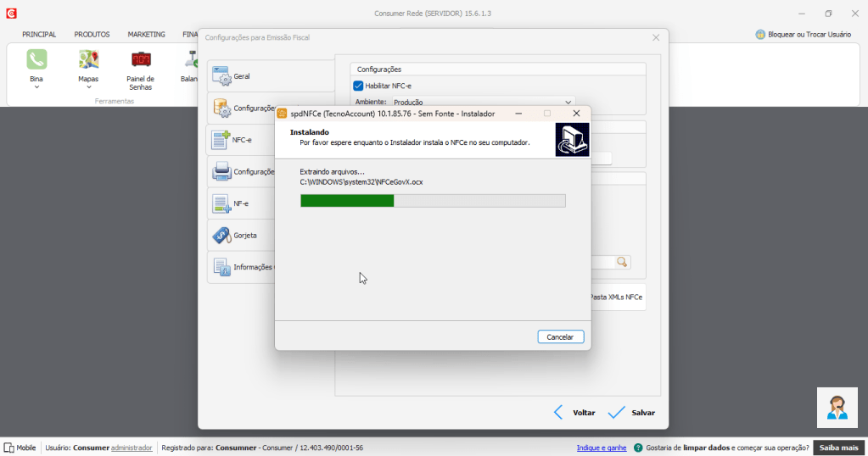Expand the chevron under Bina
868x456 pixels.
pyautogui.click(x=36, y=87)
